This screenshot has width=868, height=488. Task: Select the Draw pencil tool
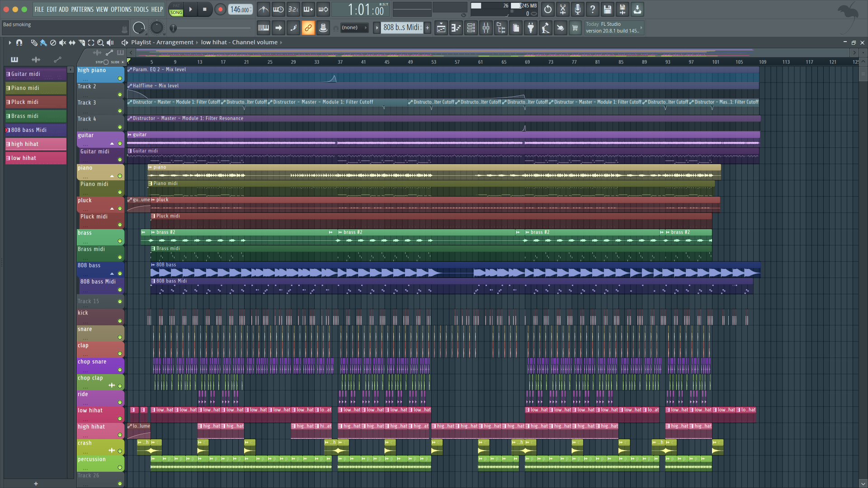(x=34, y=42)
